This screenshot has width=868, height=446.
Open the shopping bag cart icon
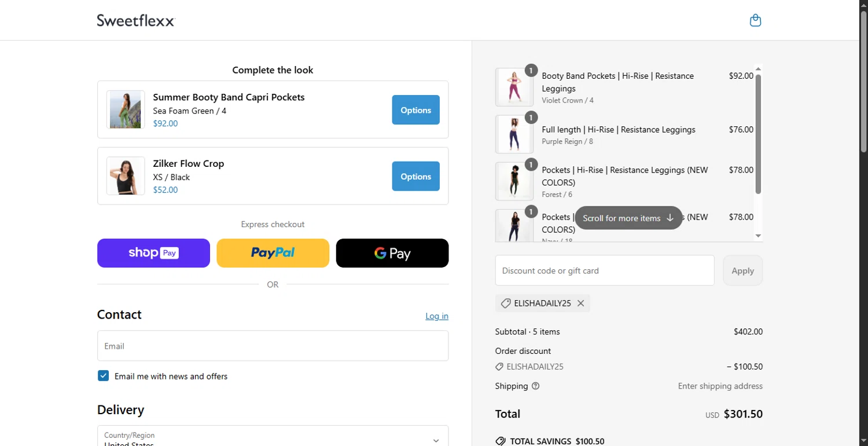pos(755,20)
